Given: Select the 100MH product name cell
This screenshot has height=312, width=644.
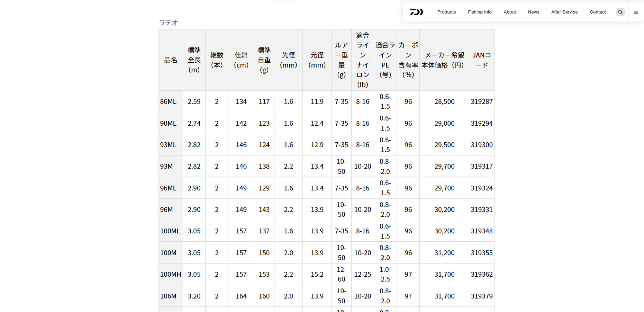Looking at the screenshot, I should [171, 274].
